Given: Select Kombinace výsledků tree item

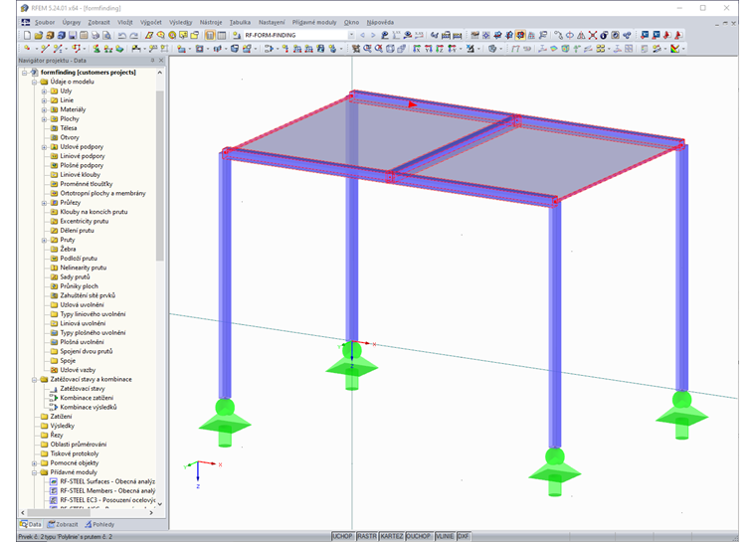Looking at the screenshot, I should (88, 408).
